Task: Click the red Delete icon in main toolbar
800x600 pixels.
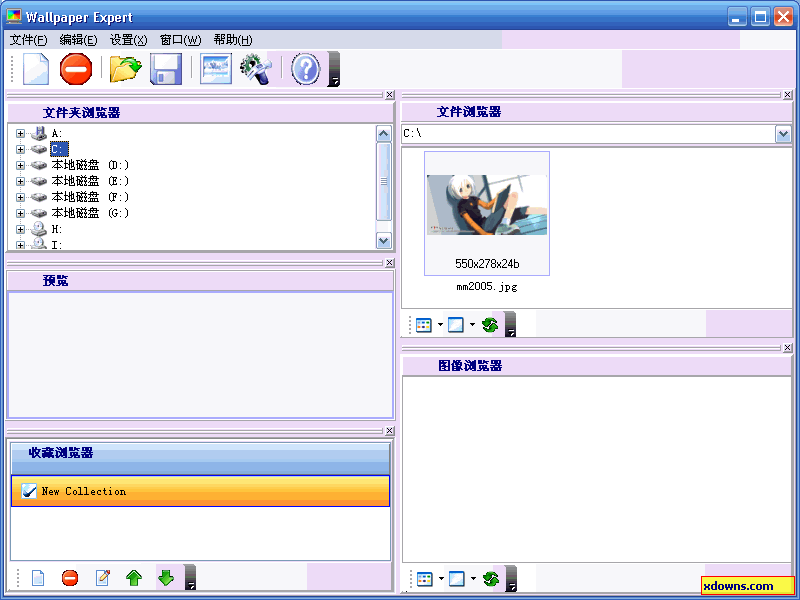Action: coord(76,69)
